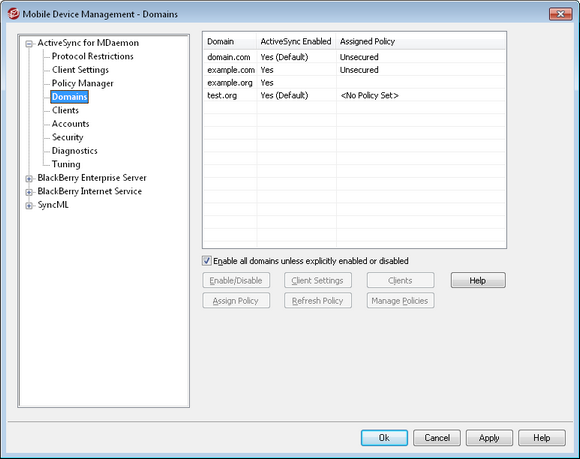
Task: Open Protocol Restrictions in the tree
Action: (92, 56)
